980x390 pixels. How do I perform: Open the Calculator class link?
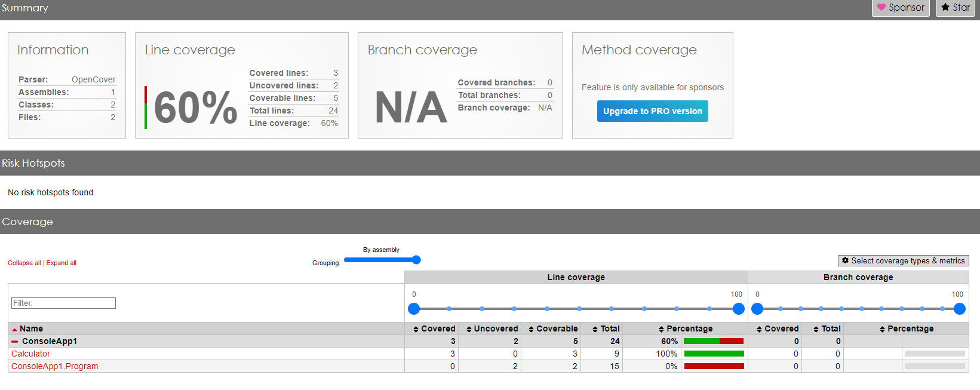tap(30, 354)
